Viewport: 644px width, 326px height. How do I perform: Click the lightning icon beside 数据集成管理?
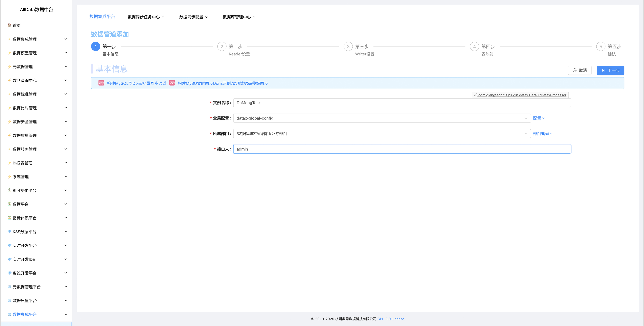click(x=9, y=39)
